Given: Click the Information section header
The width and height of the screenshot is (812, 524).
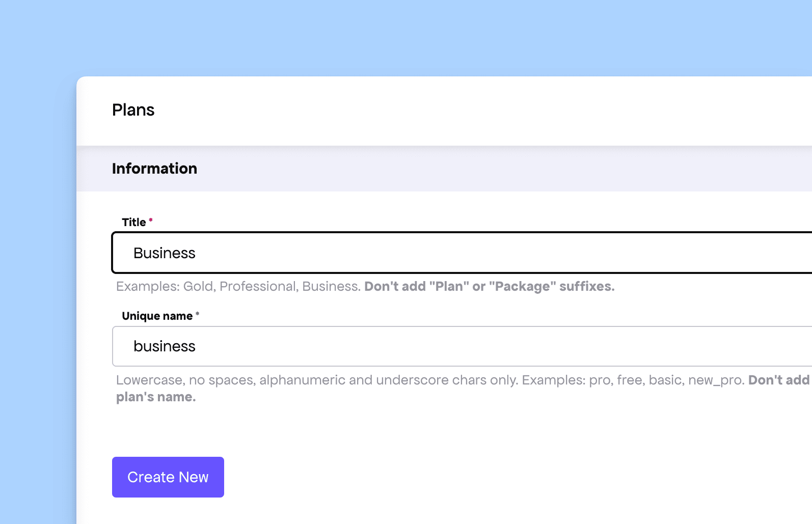Looking at the screenshot, I should (154, 169).
